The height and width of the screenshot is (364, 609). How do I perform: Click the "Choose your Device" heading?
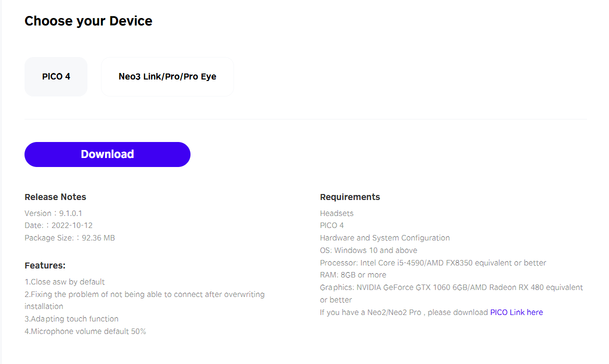click(88, 21)
